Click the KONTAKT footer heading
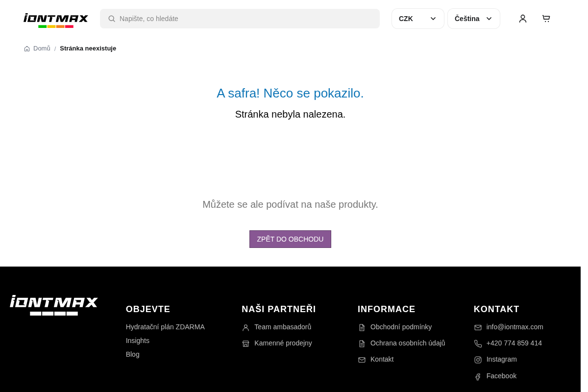 496,309
